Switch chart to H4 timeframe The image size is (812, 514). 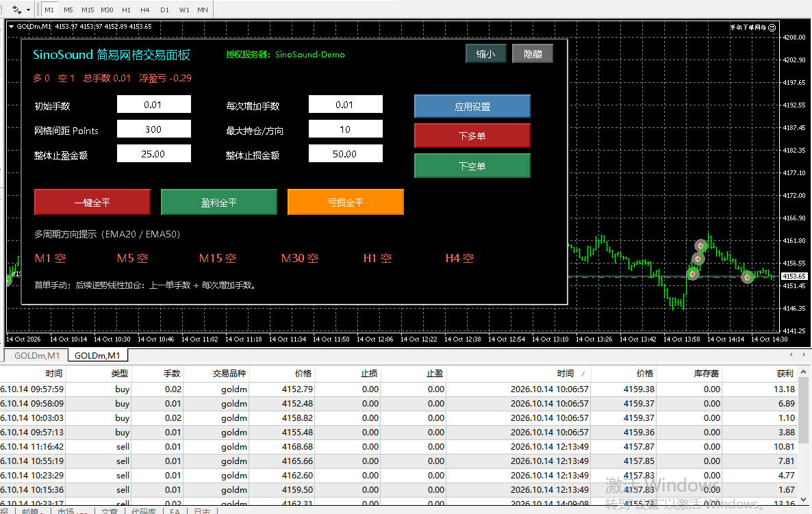(x=144, y=10)
